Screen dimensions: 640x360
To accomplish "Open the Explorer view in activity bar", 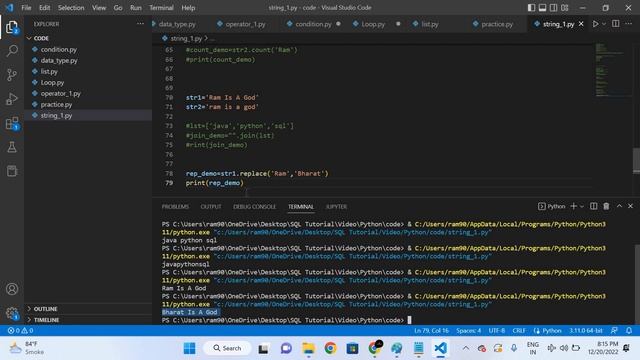I will click(12, 27).
